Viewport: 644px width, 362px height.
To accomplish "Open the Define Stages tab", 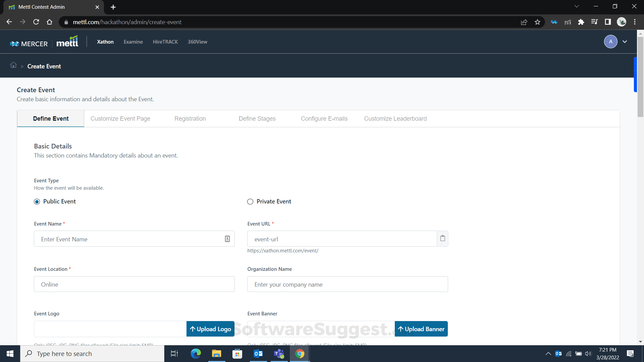I will pos(257,118).
